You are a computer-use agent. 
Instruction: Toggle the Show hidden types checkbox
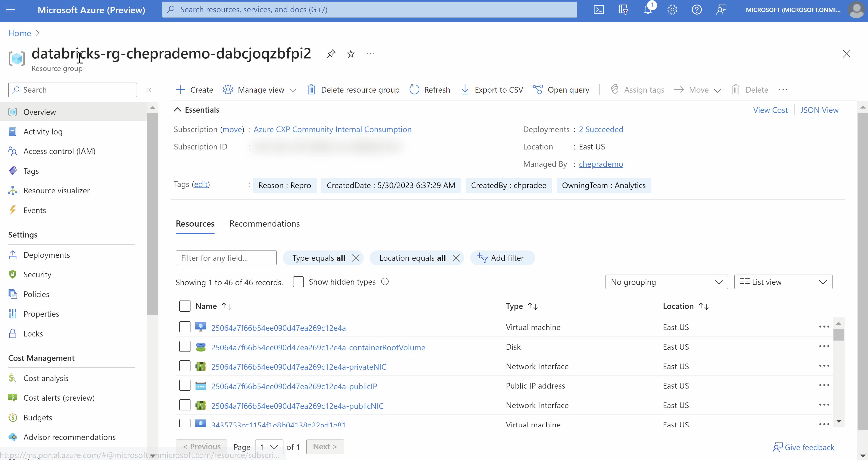click(298, 282)
